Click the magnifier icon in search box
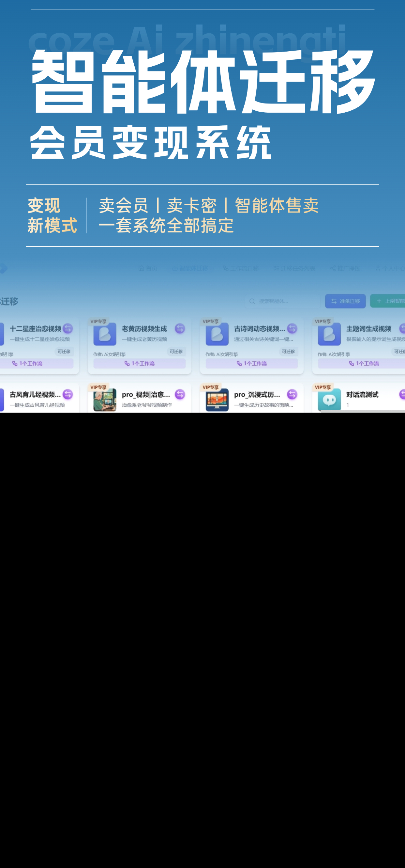405x868 pixels. tap(252, 301)
